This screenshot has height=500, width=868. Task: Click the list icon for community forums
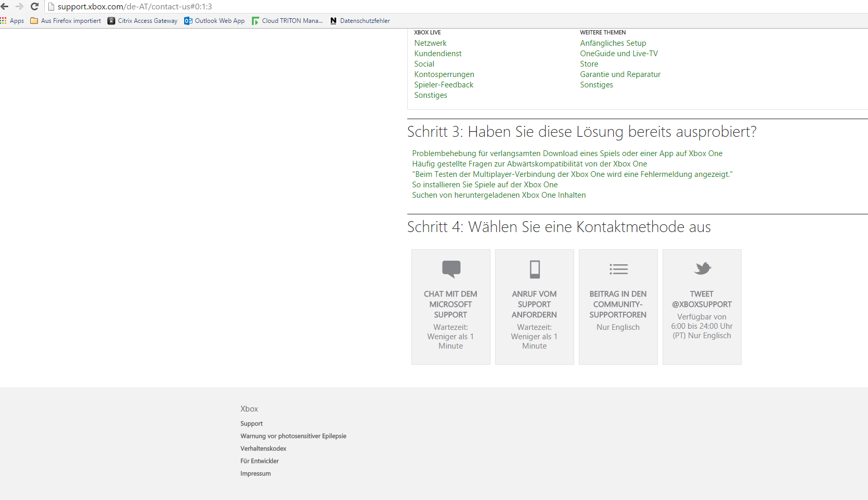618,269
